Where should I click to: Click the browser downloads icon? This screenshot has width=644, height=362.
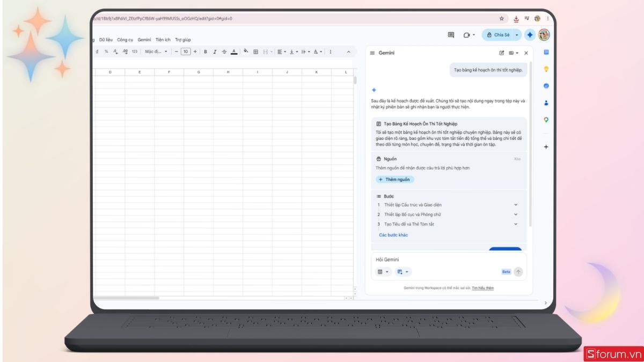pyautogui.click(x=516, y=19)
